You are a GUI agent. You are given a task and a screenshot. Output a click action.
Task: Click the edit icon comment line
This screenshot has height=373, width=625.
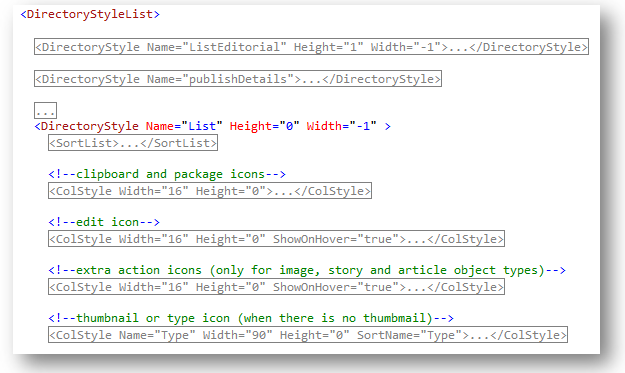[x=104, y=222]
